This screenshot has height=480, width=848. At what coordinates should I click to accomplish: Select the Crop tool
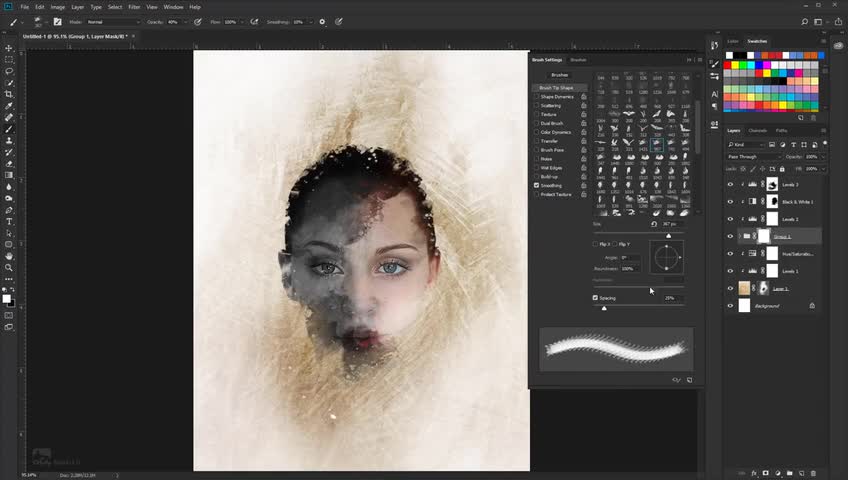tap(9, 94)
